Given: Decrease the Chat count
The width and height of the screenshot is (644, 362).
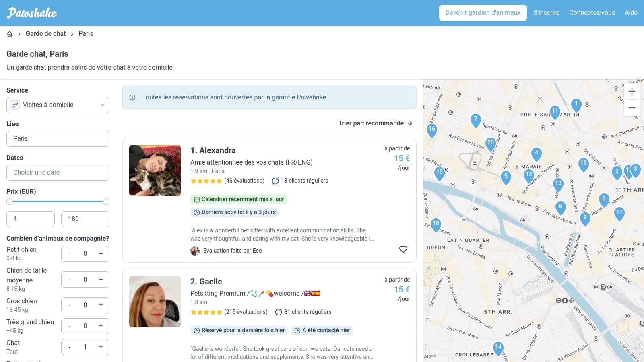Looking at the screenshot, I should [x=70, y=347].
